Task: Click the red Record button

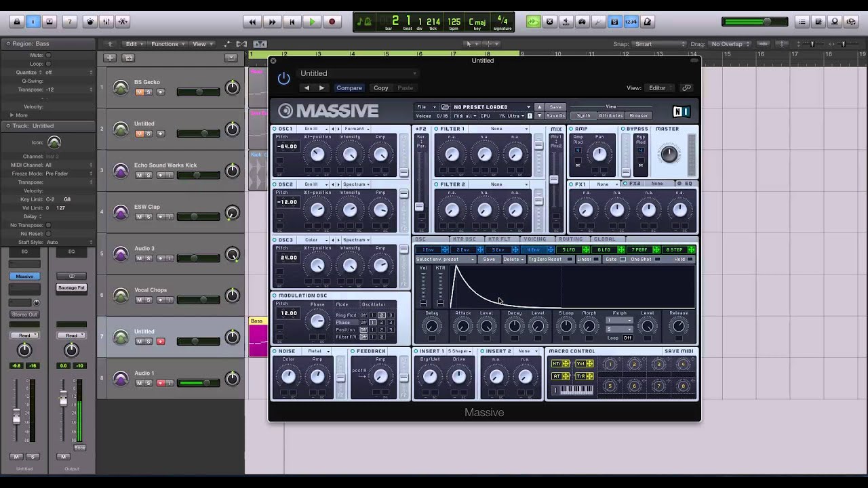Action: tap(332, 22)
